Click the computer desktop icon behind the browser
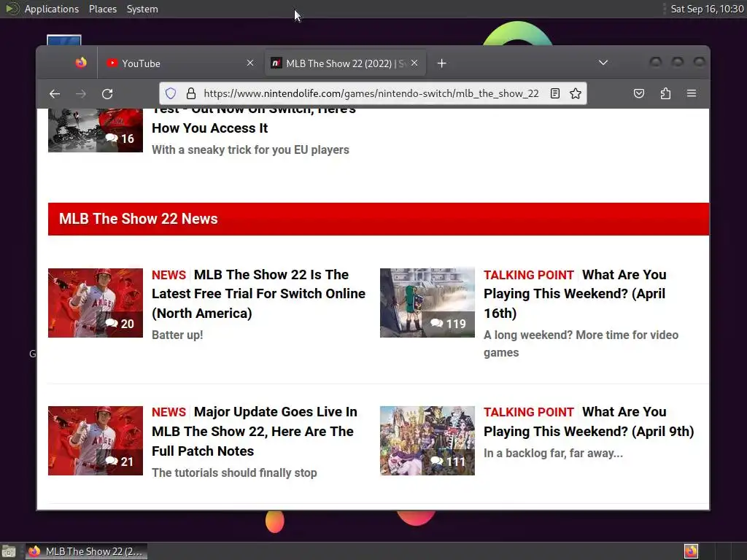The height and width of the screenshot is (560, 747). (64, 40)
